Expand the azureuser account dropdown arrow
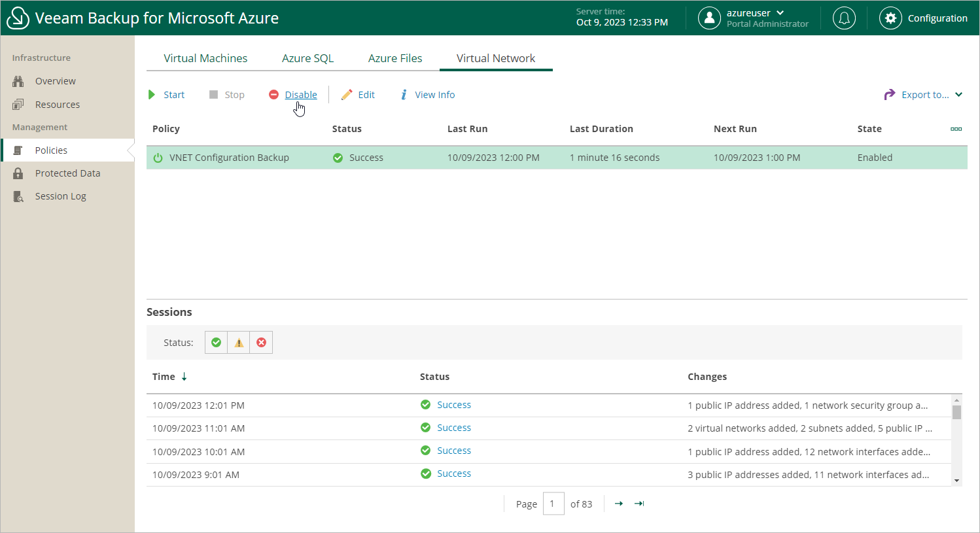This screenshot has height=533, width=980. [780, 13]
